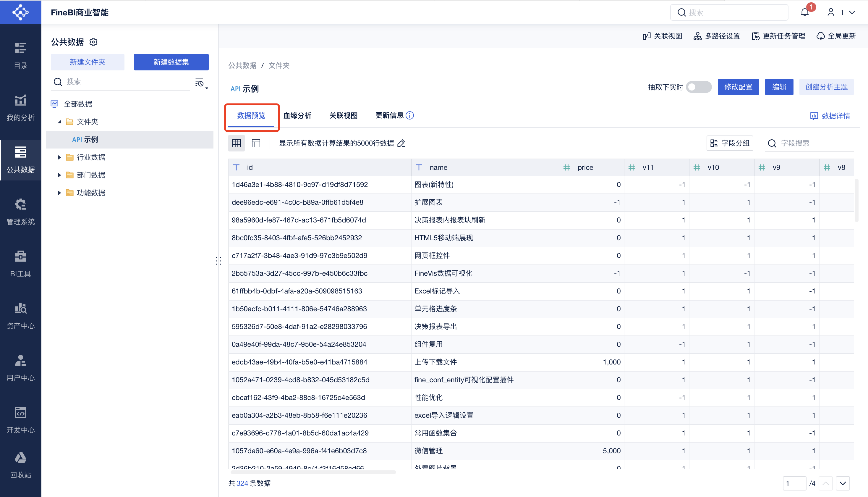Collapse the 文件夹 folder

[59, 122]
